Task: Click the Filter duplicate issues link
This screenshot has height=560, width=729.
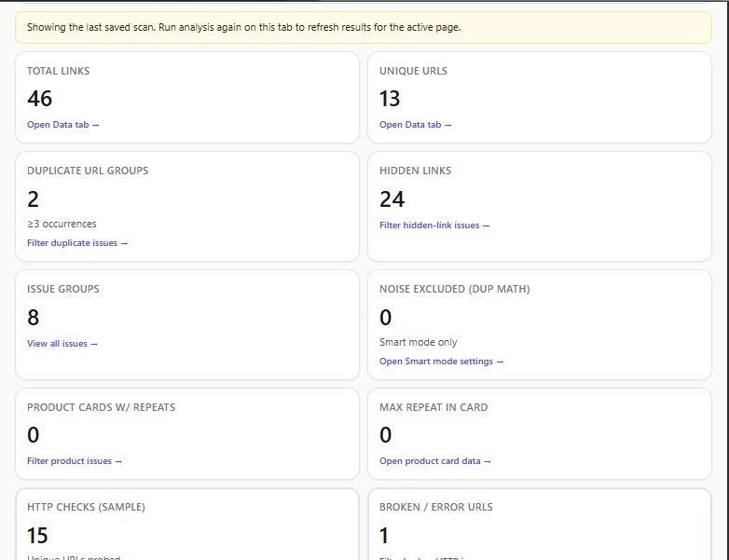Action: 77,243
